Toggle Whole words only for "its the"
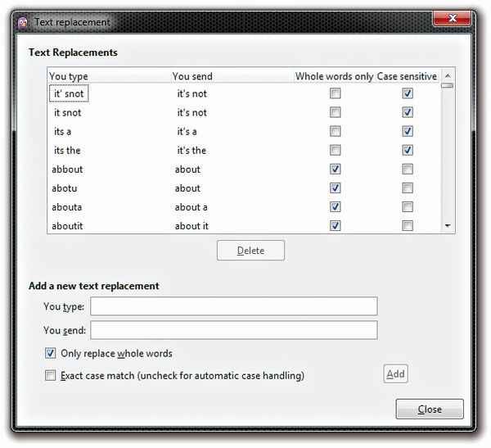The width and height of the screenshot is (491, 448). coord(335,150)
